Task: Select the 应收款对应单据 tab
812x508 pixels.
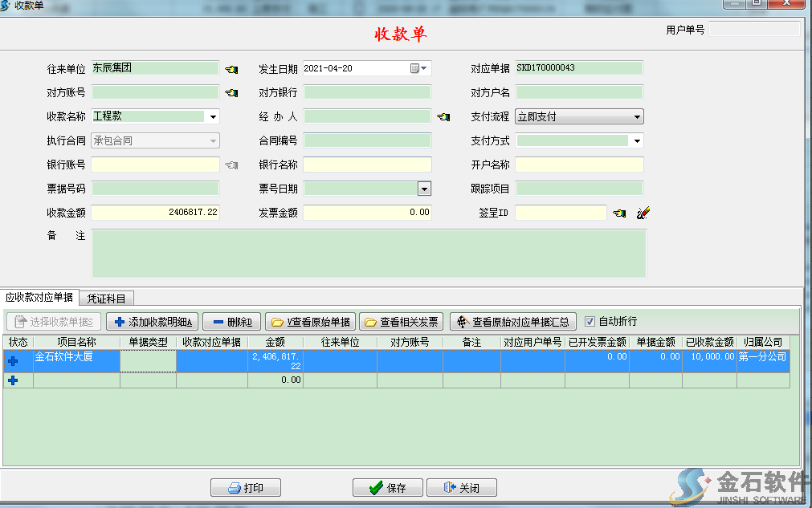Action: (39, 298)
